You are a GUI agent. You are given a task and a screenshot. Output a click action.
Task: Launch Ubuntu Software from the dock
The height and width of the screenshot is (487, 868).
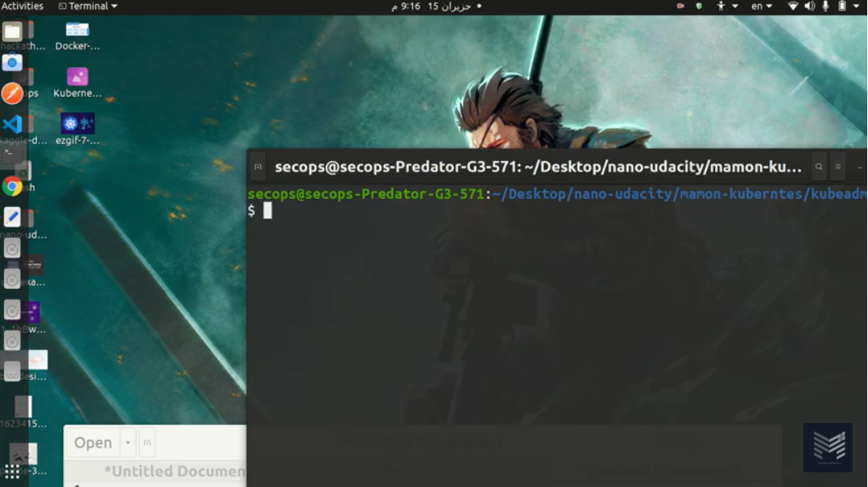(x=11, y=62)
